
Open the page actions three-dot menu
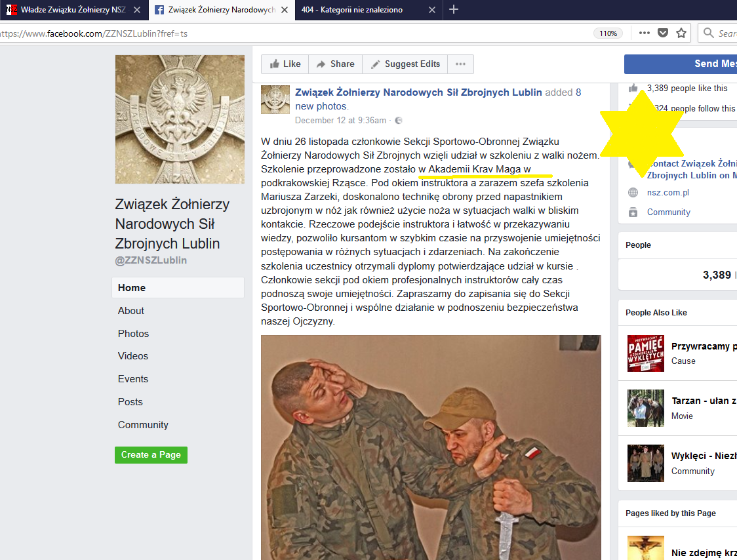[x=645, y=33]
